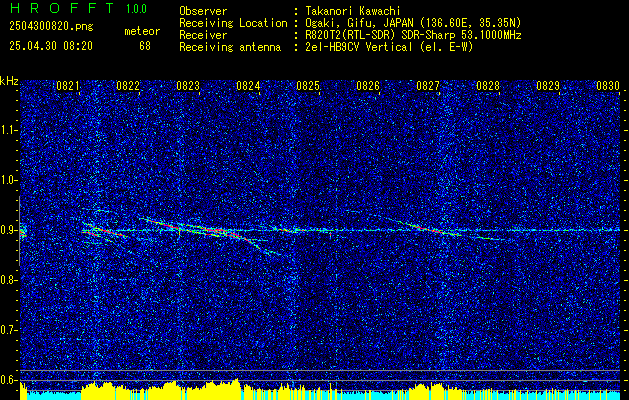This screenshot has height=400, width=629.
Task: Click the date 25.04.30 08:20
Action: coord(51,46)
